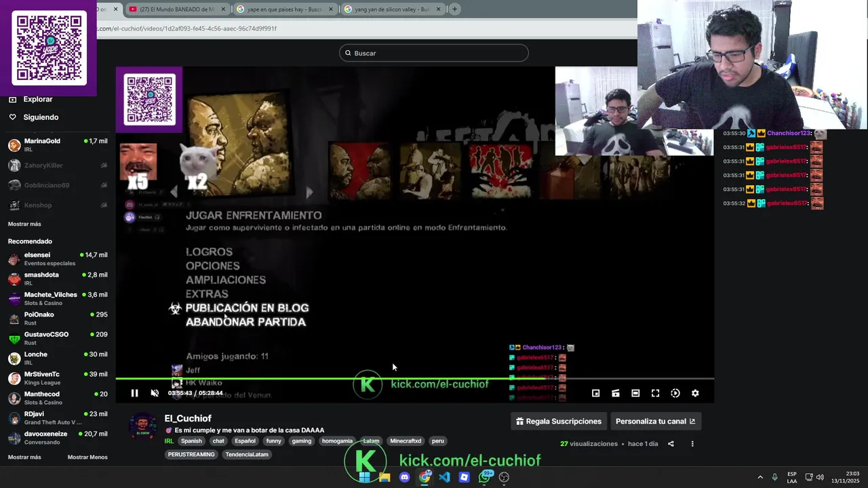This screenshot has width=868, height=488.
Task: Select the homogamia tag
Action: (337, 441)
